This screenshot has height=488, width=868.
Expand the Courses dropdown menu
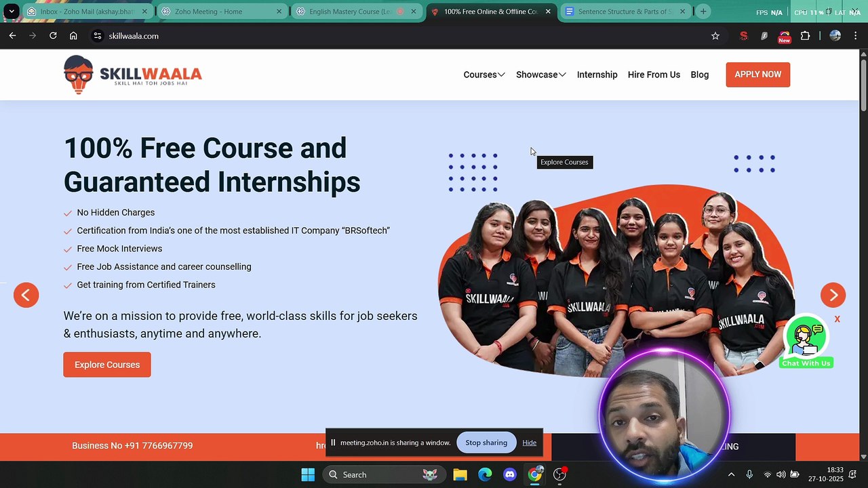point(484,75)
